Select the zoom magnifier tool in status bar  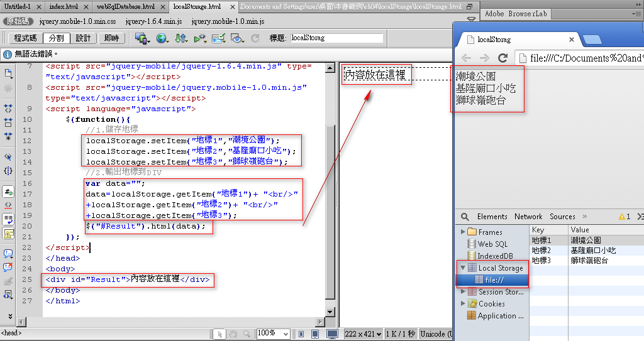247,334
